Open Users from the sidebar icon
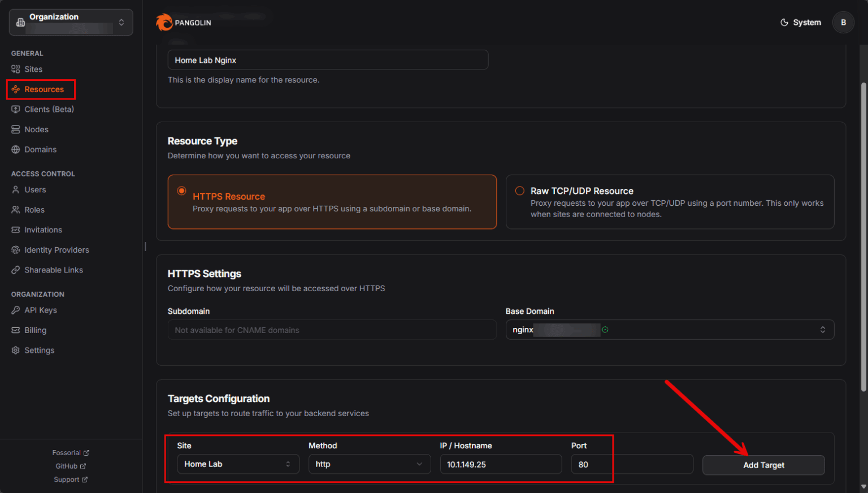This screenshot has width=868, height=493. tap(16, 189)
